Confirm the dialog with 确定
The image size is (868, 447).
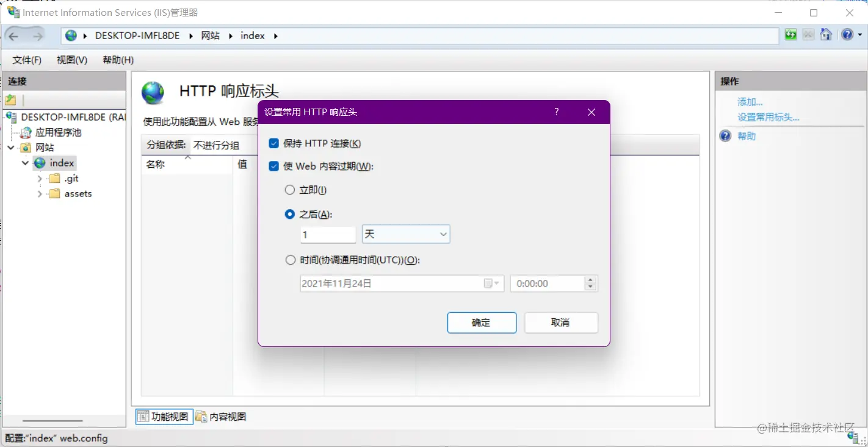tap(482, 323)
